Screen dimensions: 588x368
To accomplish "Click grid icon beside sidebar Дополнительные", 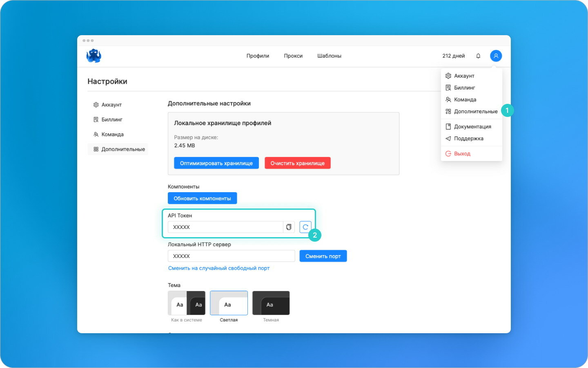I will click(96, 149).
